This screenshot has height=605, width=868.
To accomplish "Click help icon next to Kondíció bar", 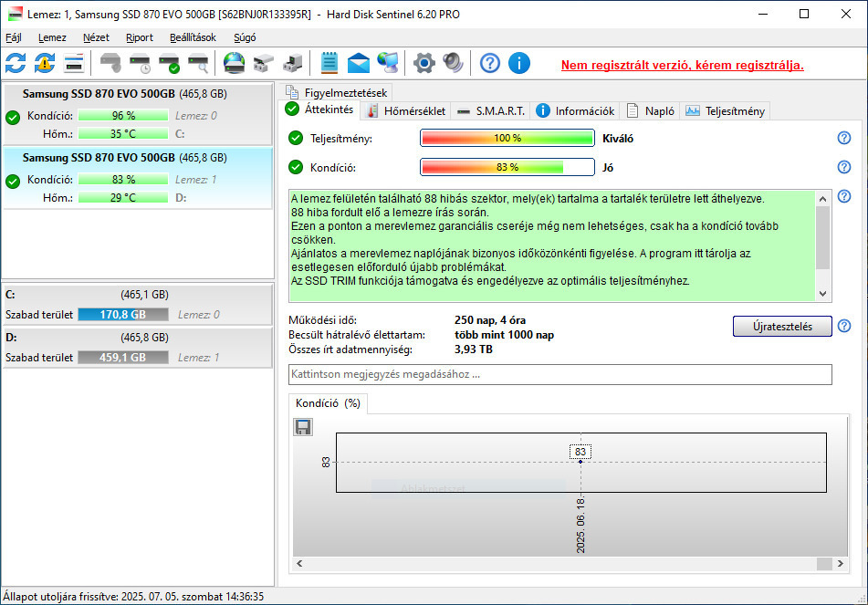I will (844, 167).
